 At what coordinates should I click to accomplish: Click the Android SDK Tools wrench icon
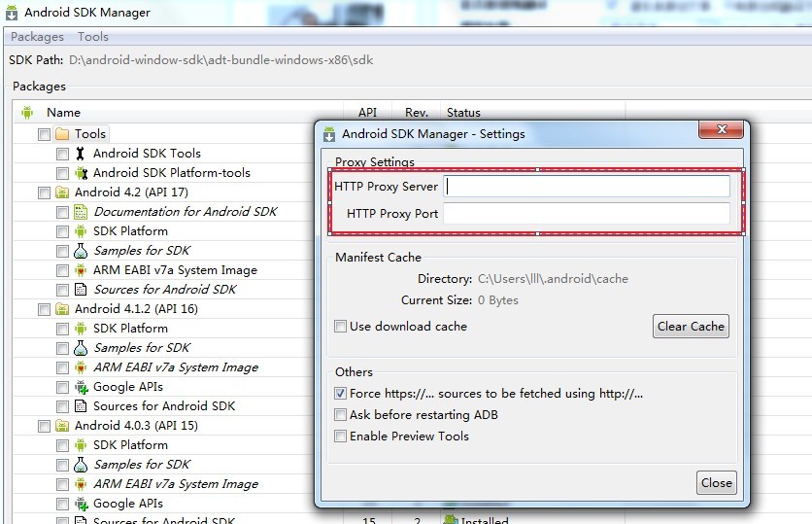point(81,154)
